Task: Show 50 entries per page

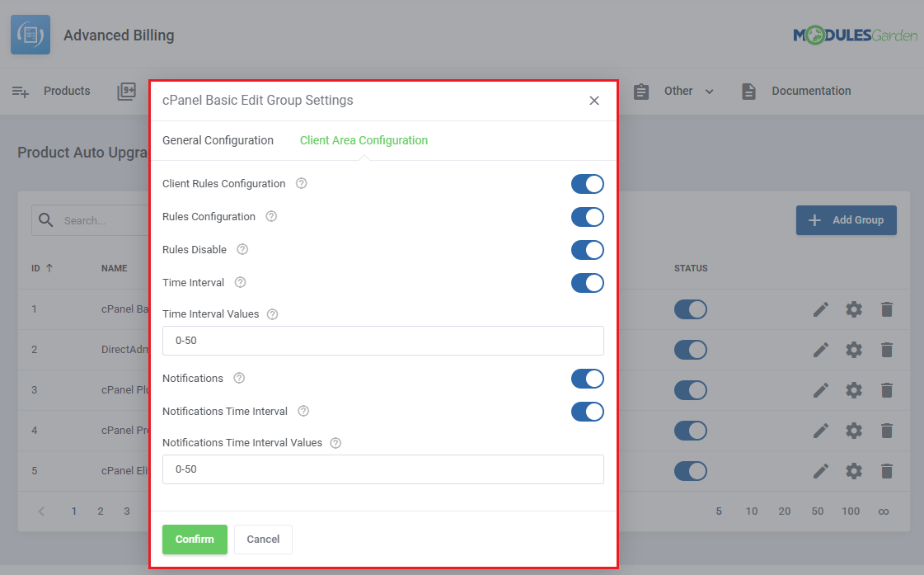Action: pos(818,511)
